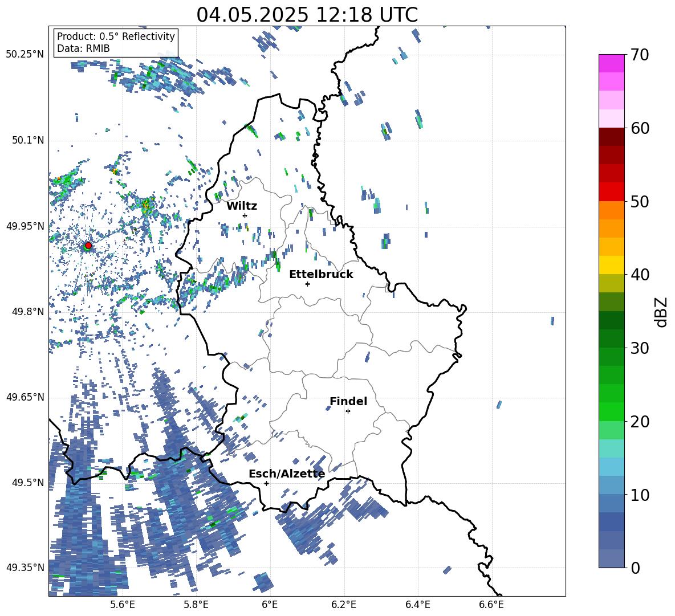This screenshot has width=675, height=616.
Task: Click the Ettelbruck city label
Action: (x=321, y=275)
